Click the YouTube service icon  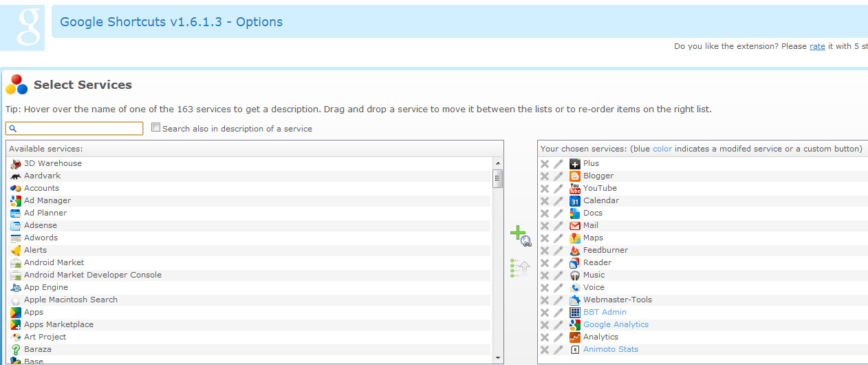575,189
